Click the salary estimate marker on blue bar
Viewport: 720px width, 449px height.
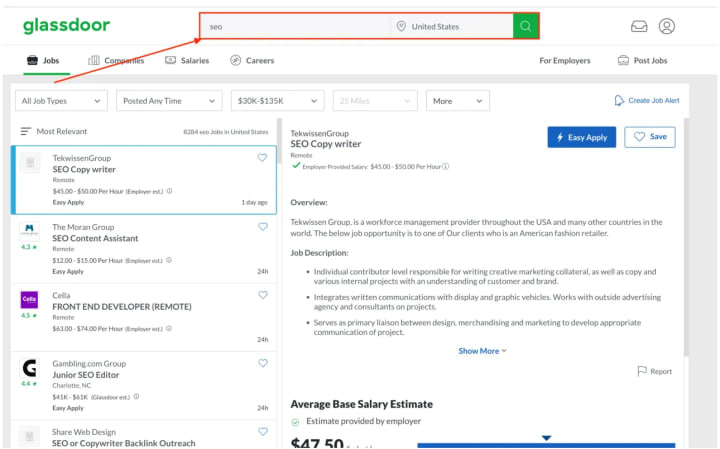(x=546, y=438)
